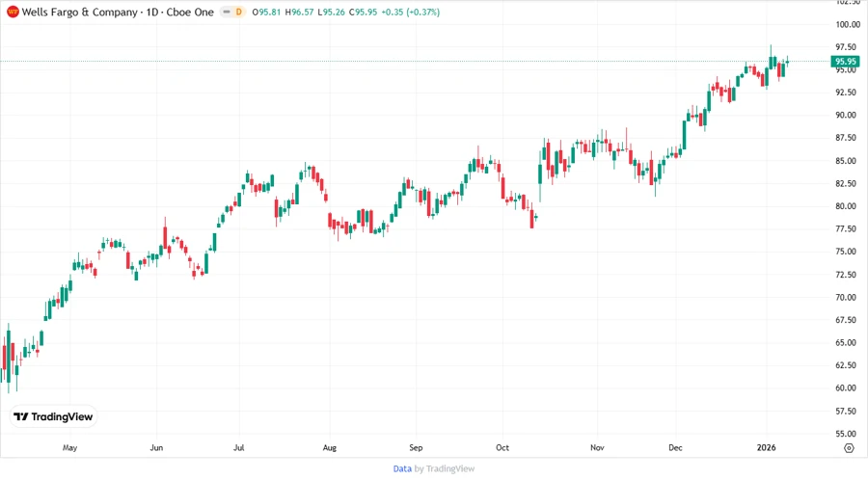The height and width of the screenshot is (480, 868).
Task: Click the 87.50 price axis label
Action: pyautogui.click(x=846, y=138)
